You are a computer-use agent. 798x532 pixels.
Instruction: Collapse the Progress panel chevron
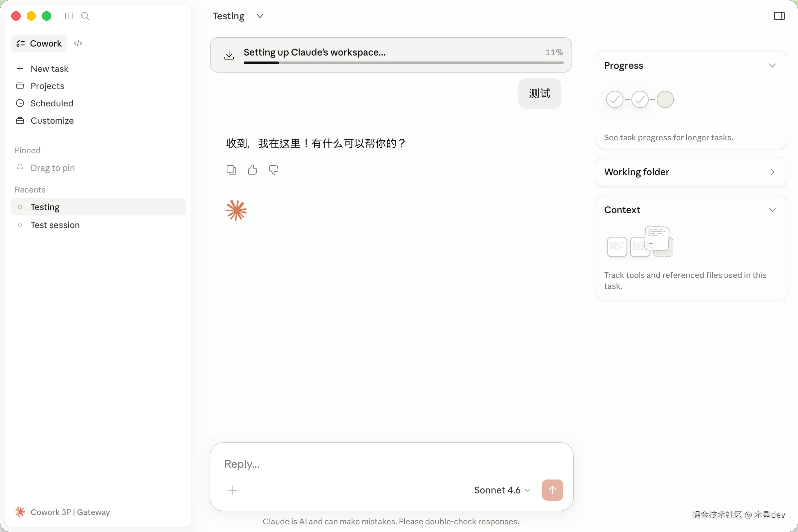tap(772, 66)
